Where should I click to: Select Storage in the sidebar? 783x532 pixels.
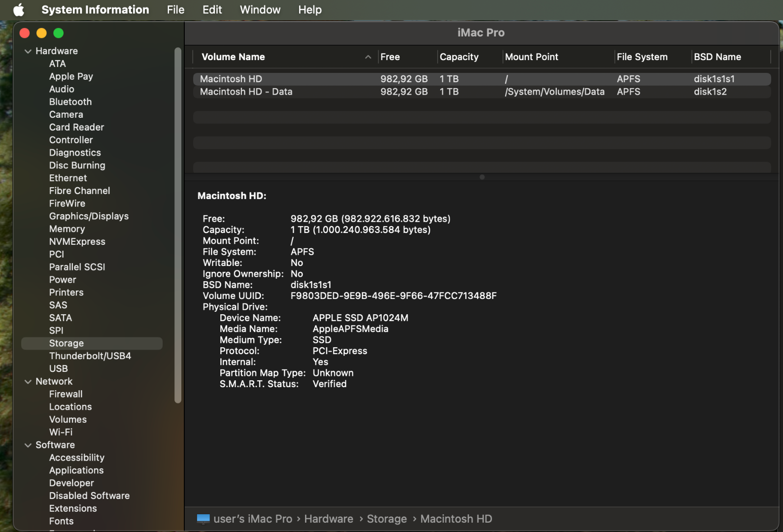(92, 344)
